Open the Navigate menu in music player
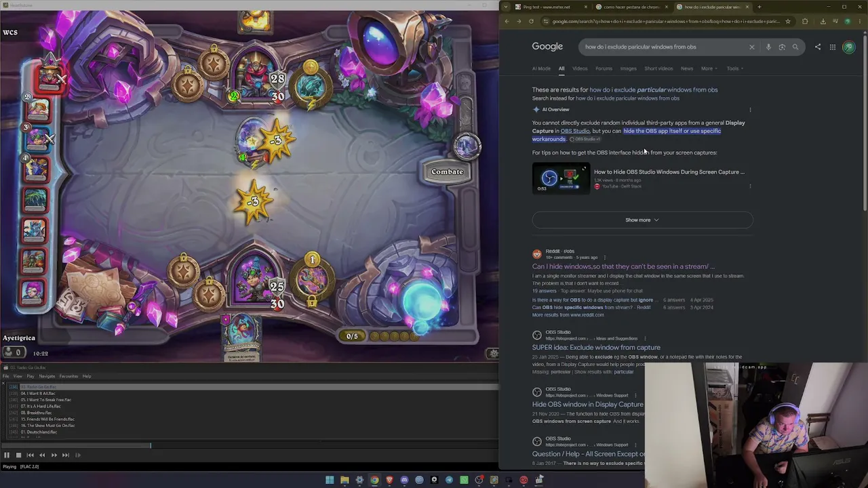This screenshot has height=488, width=868. tap(47, 376)
